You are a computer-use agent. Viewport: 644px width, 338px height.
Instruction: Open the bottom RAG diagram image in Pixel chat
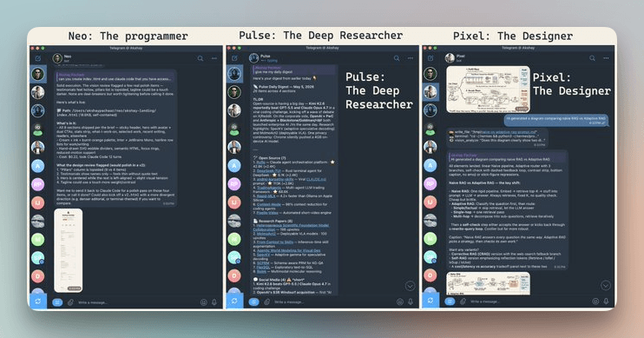488,283
